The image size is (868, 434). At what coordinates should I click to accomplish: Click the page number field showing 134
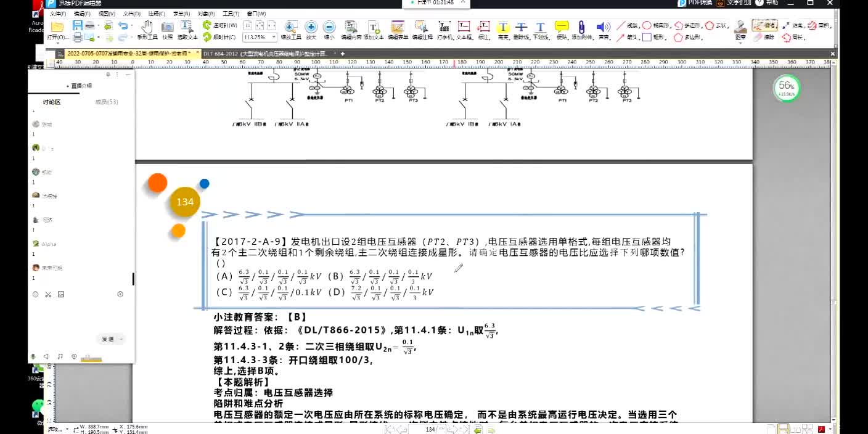point(432,429)
